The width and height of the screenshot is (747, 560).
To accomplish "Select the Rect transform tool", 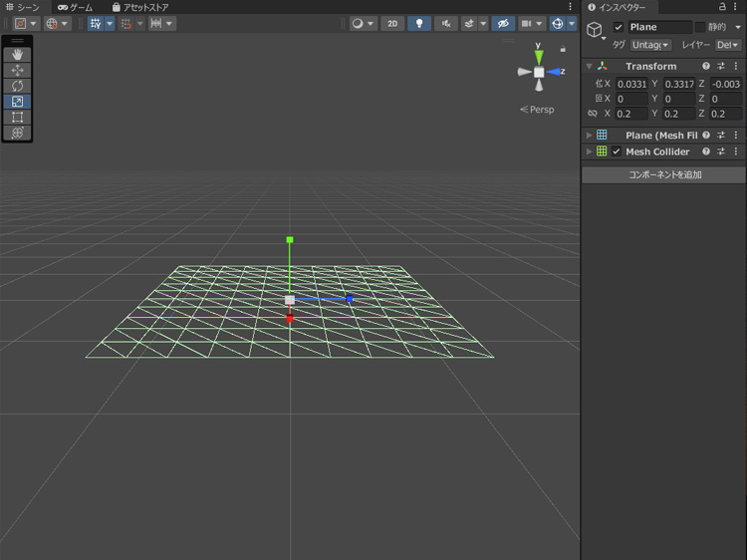I will (17, 117).
